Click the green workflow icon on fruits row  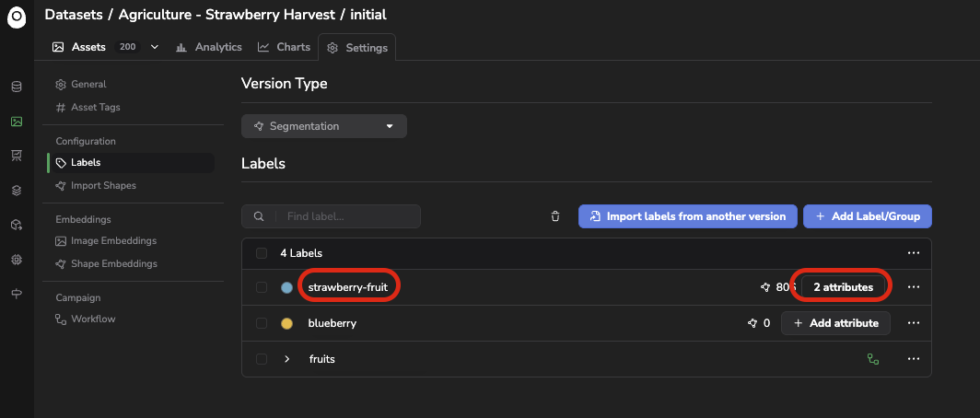(x=873, y=359)
